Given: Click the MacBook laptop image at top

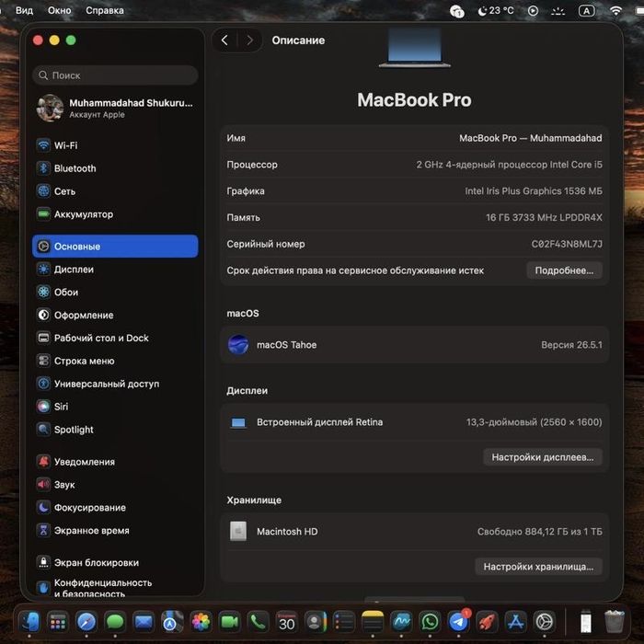Looking at the screenshot, I should [414, 47].
